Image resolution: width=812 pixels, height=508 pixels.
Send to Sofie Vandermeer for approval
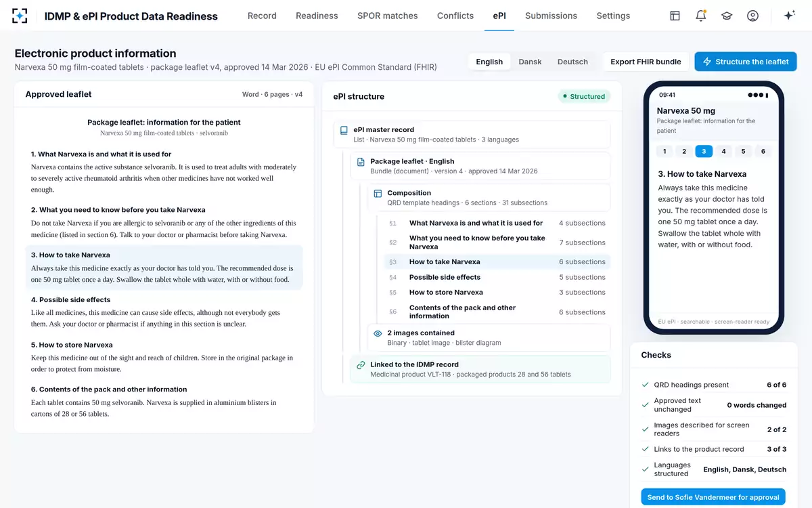[713, 497]
